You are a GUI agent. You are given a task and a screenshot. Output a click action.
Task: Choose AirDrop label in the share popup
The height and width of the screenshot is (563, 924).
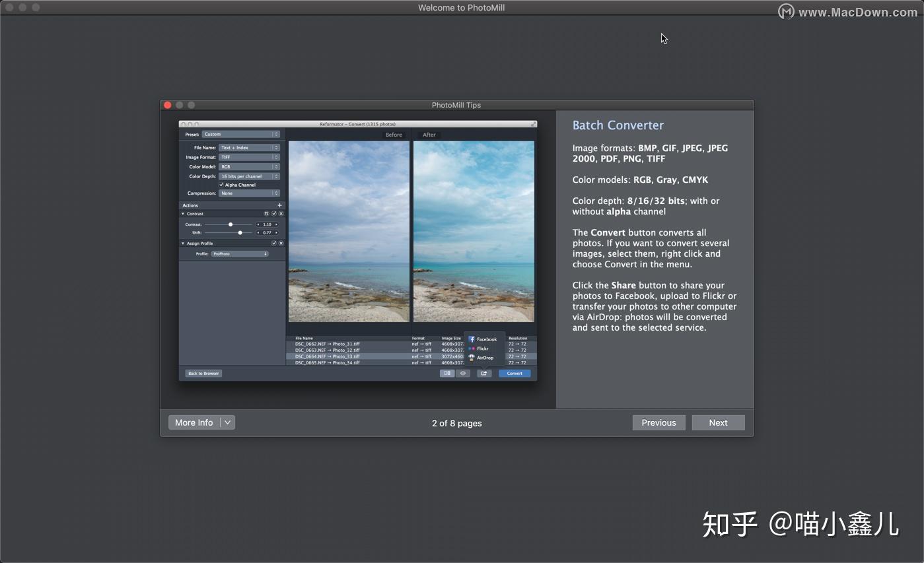pyautogui.click(x=485, y=358)
